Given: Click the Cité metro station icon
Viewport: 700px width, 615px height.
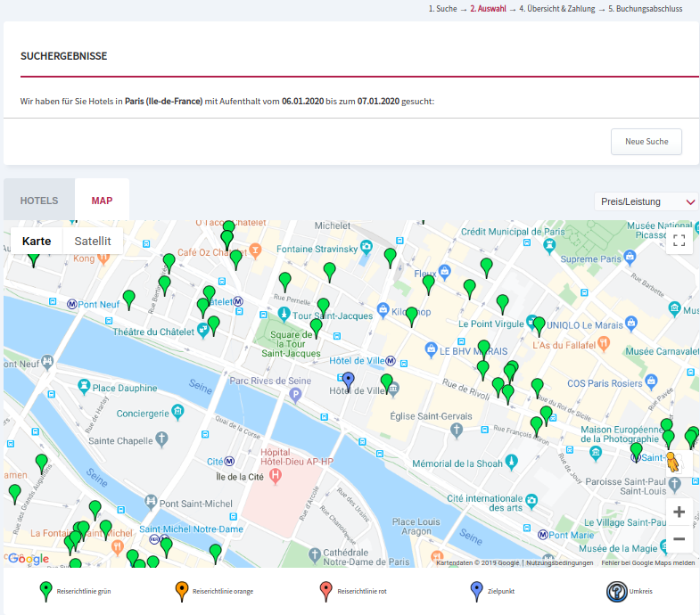Looking at the screenshot, I should click(229, 461).
